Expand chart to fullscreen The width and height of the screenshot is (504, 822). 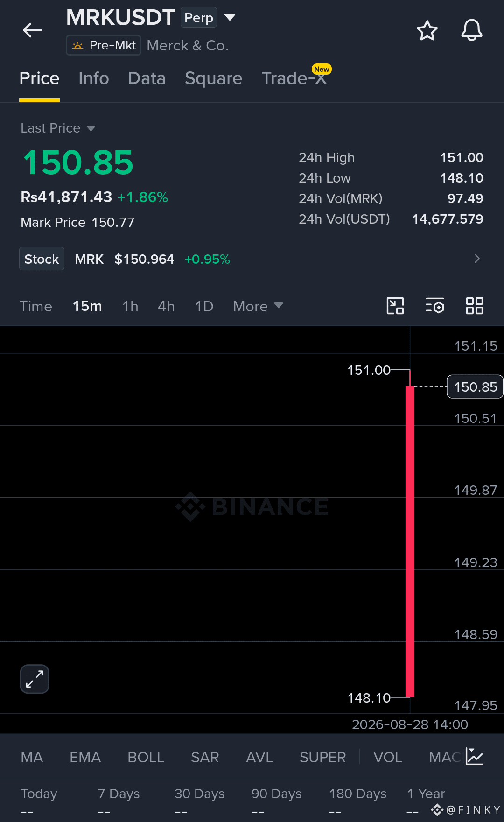coord(35,679)
